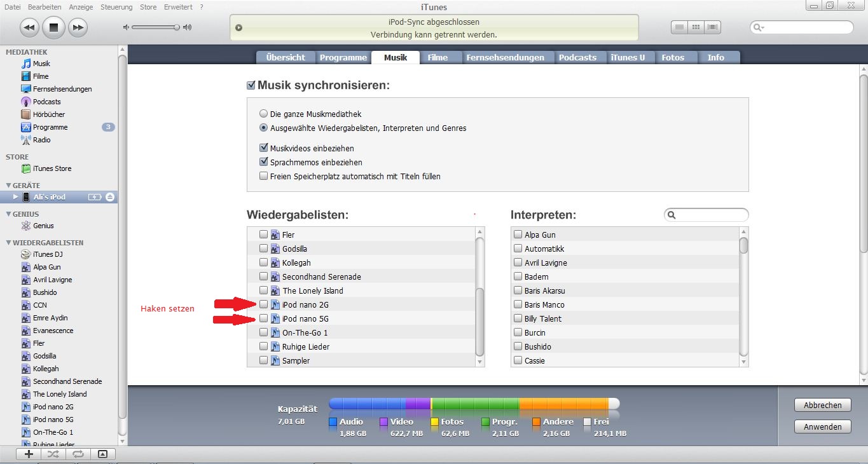This screenshot has width=868, height=464.
Task: Toggle Sprachmemos einbeziehen checkbox
Action: [x=263, y=162]
